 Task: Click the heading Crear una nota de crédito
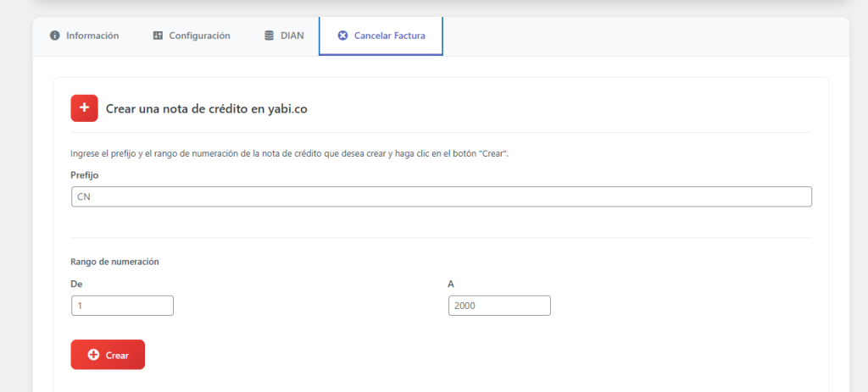pyautogui.click(x=212, y=109)
